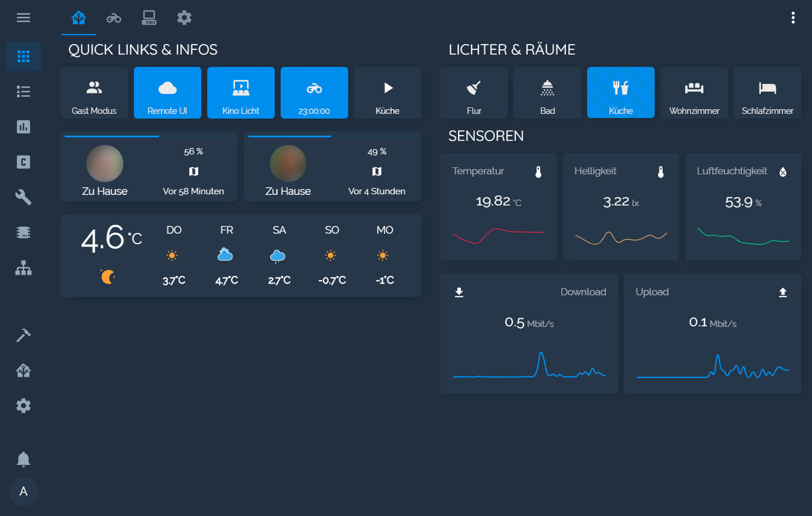Screen dimensions: 812x516
Task: Click the download arrow icon on the Download card
Action: click(459, 292)
